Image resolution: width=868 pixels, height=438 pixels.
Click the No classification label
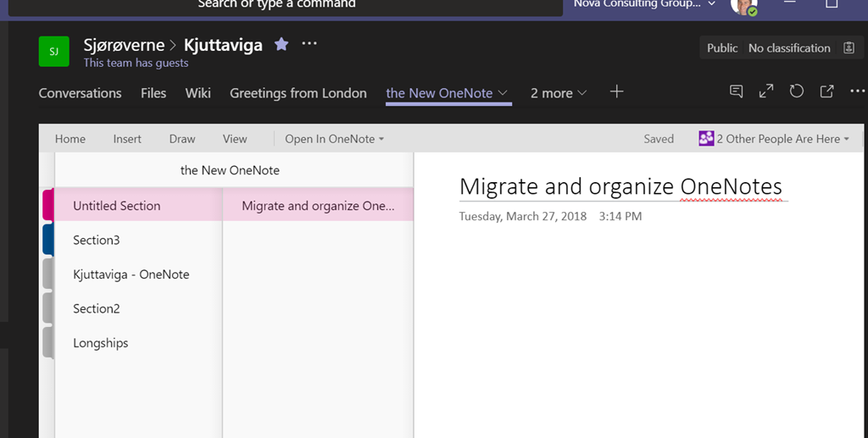(789, 48)
